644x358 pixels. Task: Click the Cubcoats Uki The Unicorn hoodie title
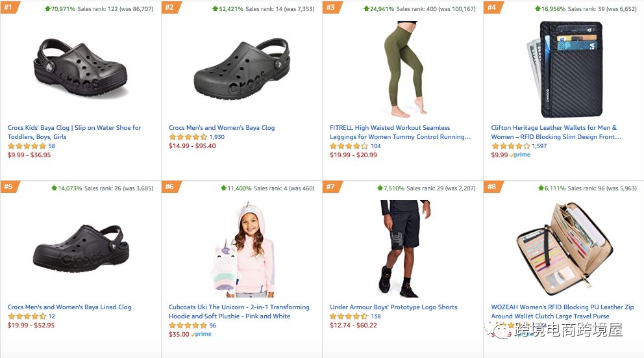click(239, 312)
